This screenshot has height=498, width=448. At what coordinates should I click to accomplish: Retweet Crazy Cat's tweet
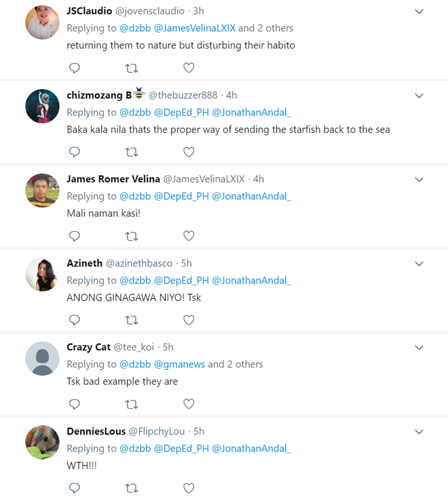(x=131, y=405)
